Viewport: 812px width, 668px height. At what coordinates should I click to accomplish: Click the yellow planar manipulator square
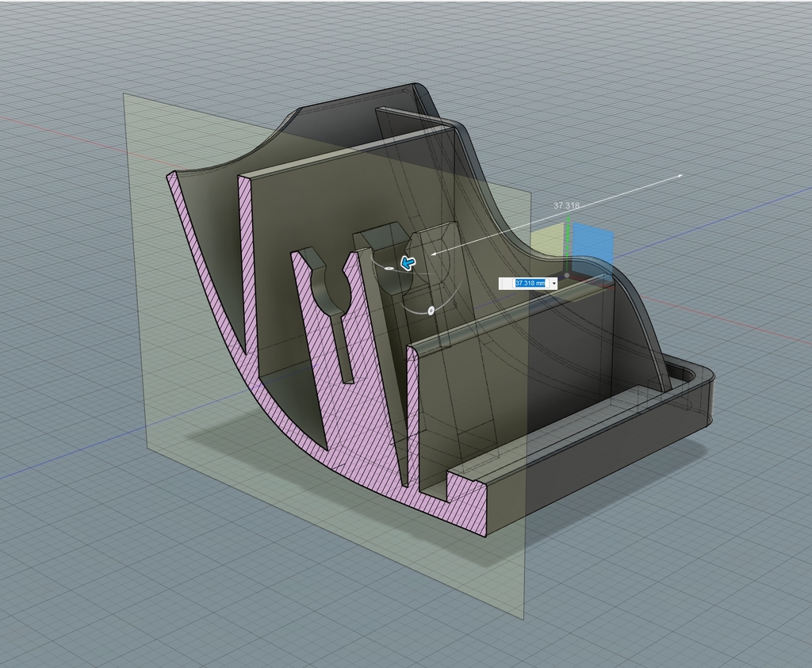point(547,241)
